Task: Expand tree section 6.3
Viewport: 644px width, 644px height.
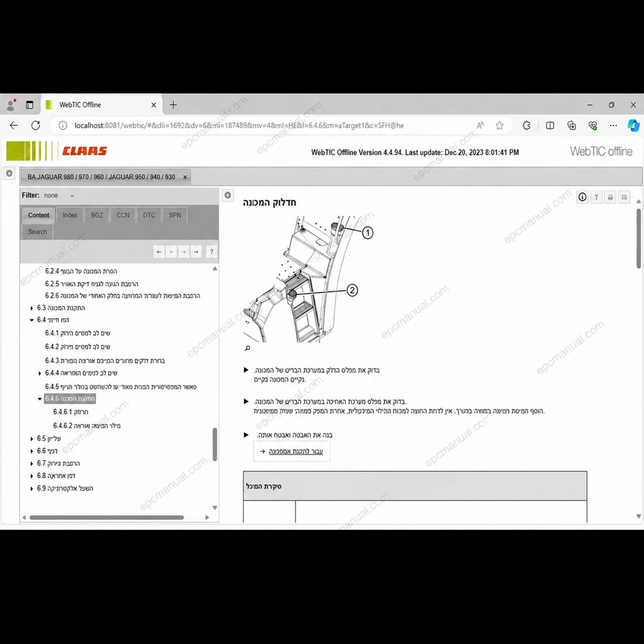Action: (x=32, y=308)
